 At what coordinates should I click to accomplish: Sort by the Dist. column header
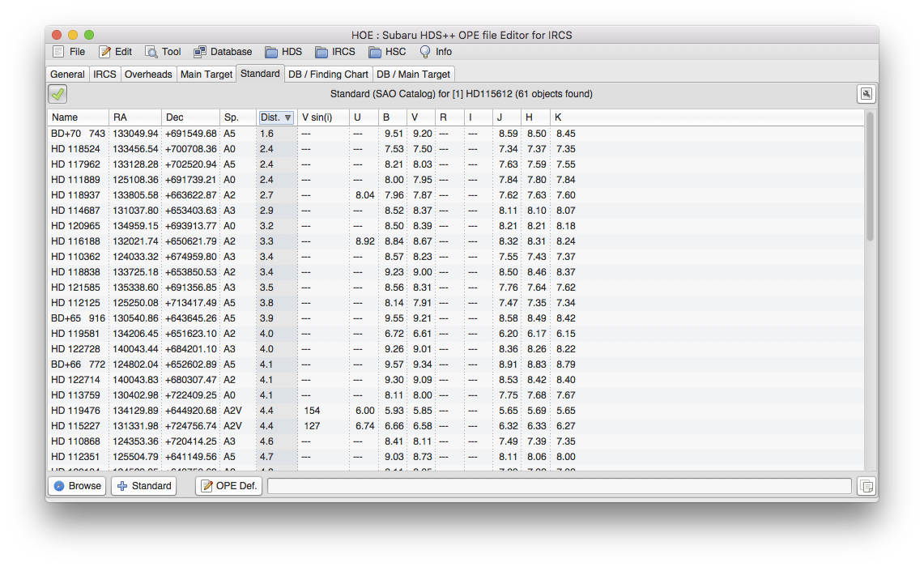coord(275,117)
